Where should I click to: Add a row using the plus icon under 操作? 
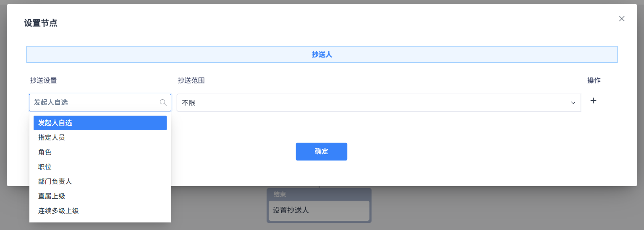click(593, 101)
